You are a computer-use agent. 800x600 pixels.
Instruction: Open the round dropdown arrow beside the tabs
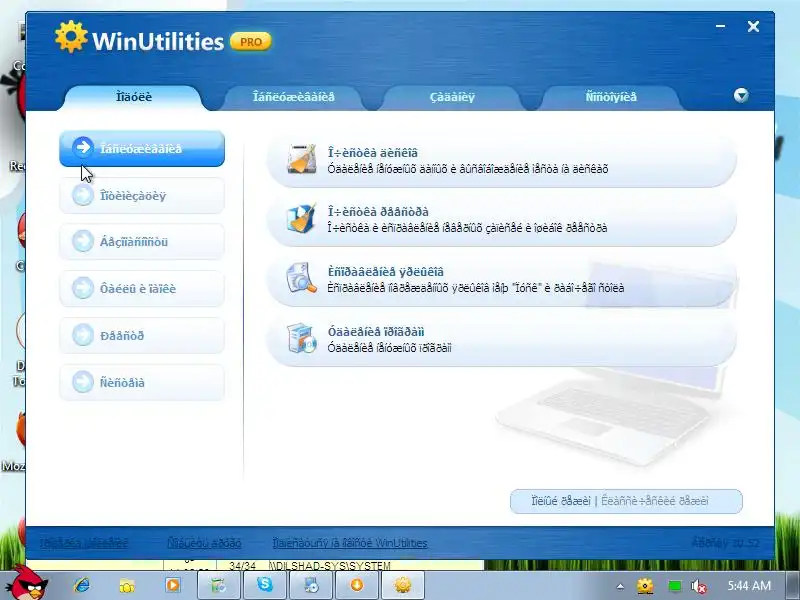click(741, 95)
